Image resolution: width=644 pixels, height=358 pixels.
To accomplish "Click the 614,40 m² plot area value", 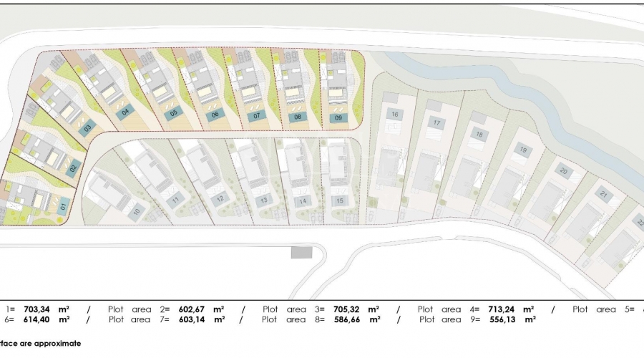I will pyautogui.click(x=47, y=319).
